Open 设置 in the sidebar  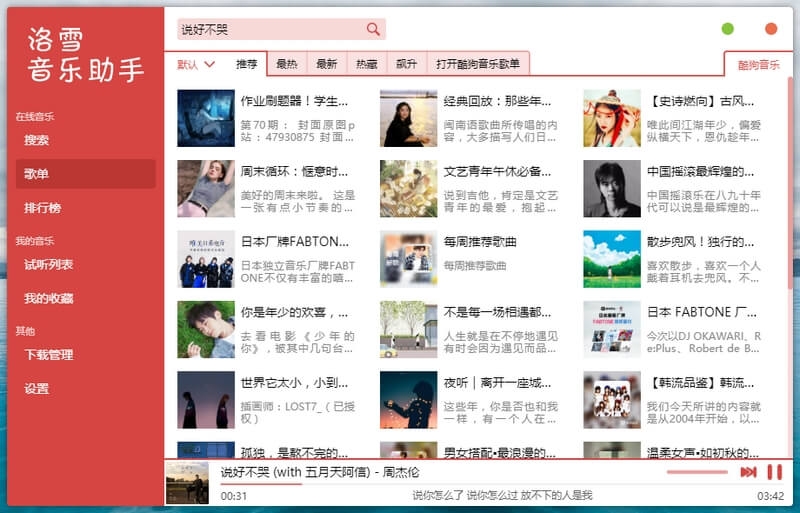tap(85, 388)
